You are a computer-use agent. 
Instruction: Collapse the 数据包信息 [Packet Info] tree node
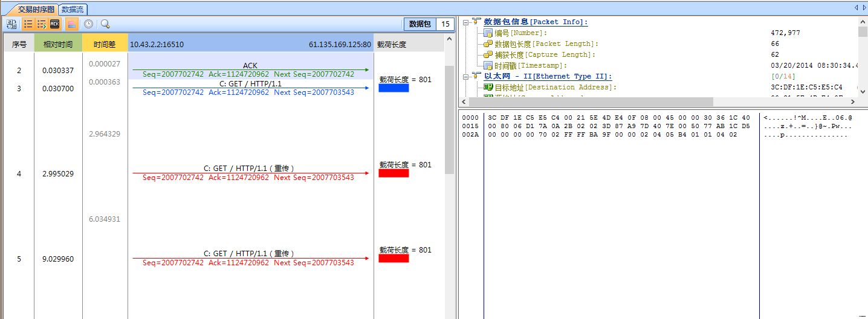coord(465,22)
